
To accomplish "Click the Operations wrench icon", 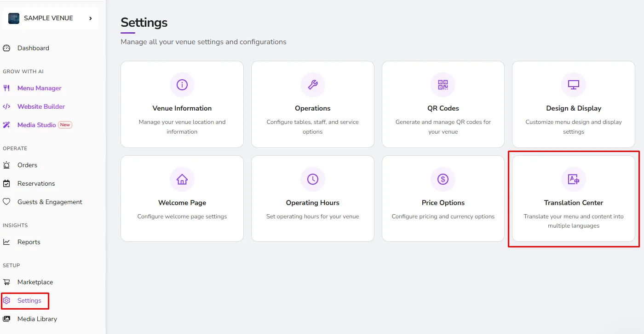I will pos(313,85).
